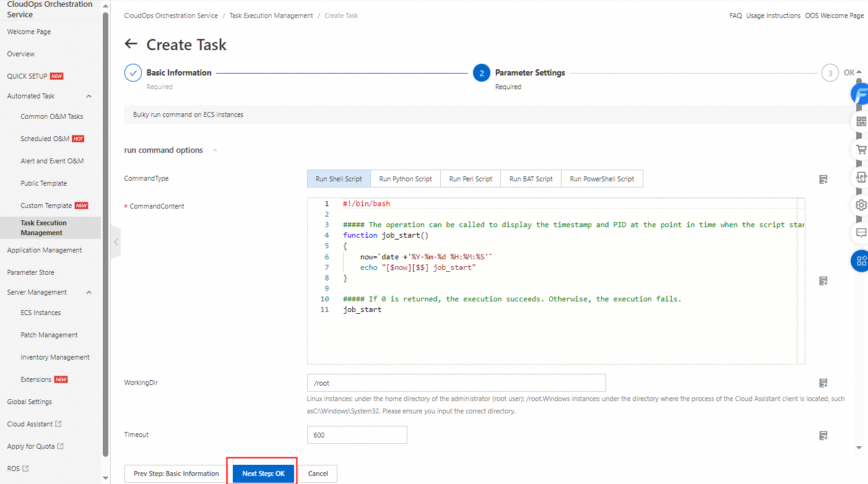
Task: Open the shopping cart floating icon
Action: 861,149
